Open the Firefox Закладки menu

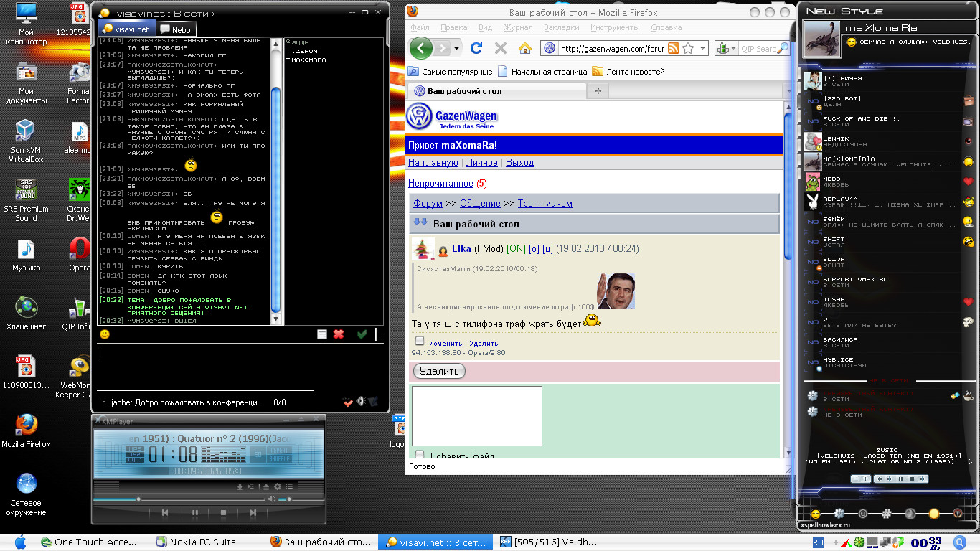click(x=562, y=27)
